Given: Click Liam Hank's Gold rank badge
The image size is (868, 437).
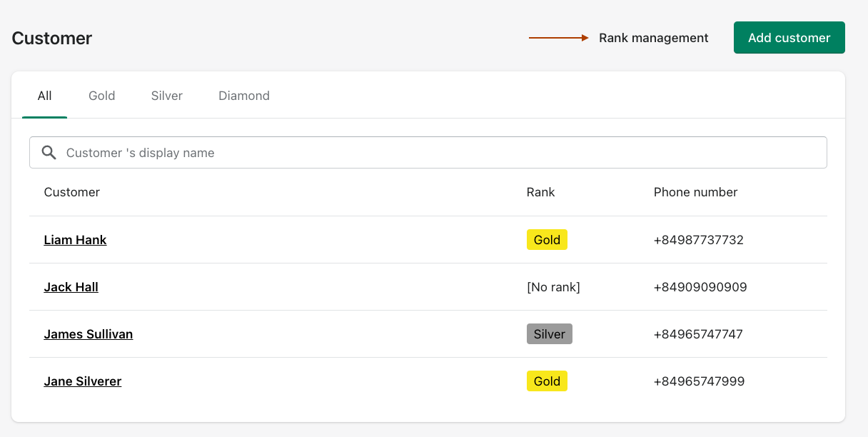Looking at the screenshot, I should click(x=547, y=240).
